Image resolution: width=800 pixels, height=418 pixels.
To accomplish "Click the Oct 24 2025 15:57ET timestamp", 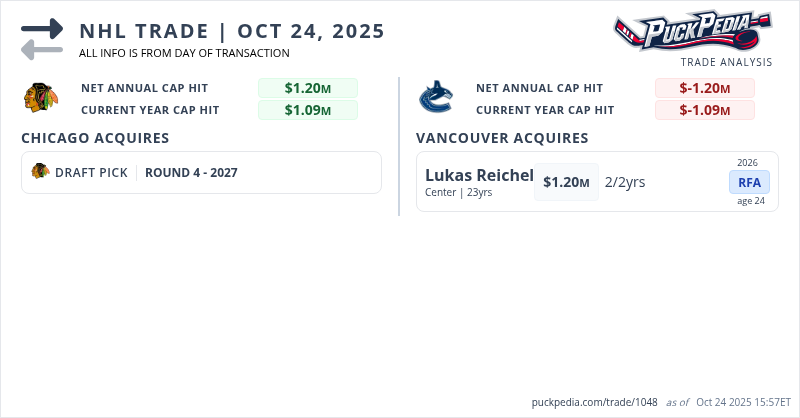I will coord(743,401).
